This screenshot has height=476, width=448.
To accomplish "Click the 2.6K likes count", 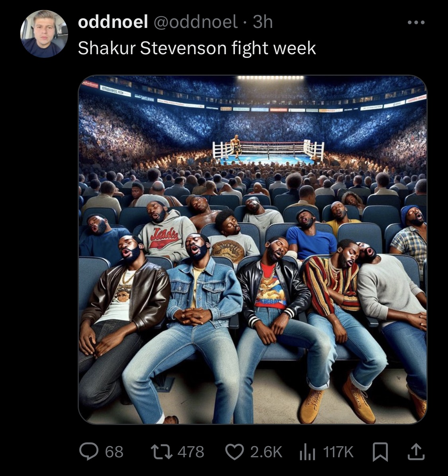I will pyautogui.click(x=266, y=452).
